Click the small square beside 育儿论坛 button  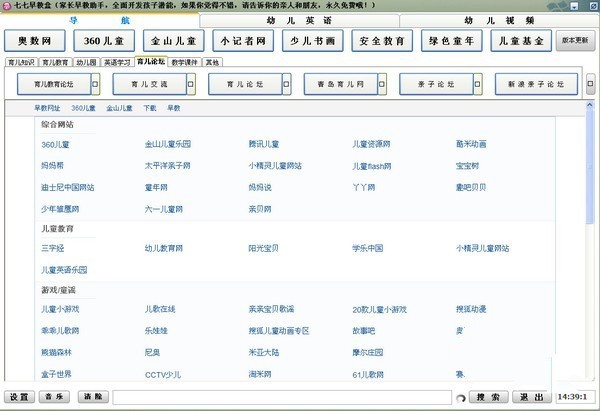[287, 84]
